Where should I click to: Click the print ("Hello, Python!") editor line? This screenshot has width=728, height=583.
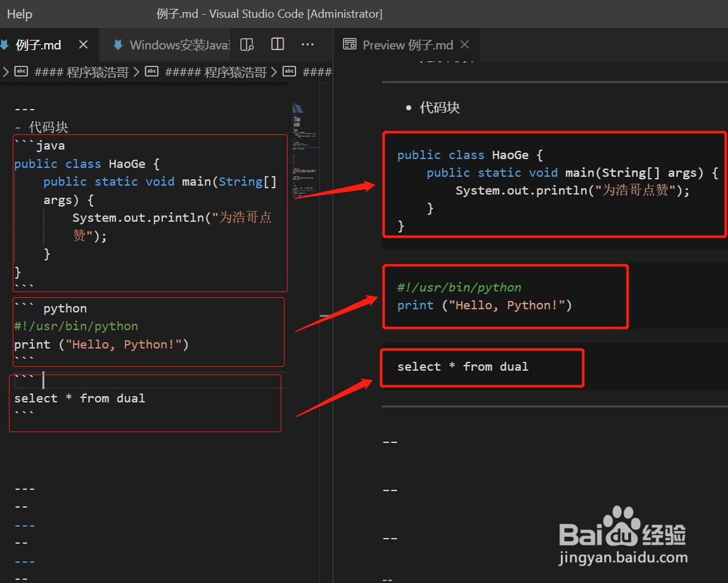point(101,345)
